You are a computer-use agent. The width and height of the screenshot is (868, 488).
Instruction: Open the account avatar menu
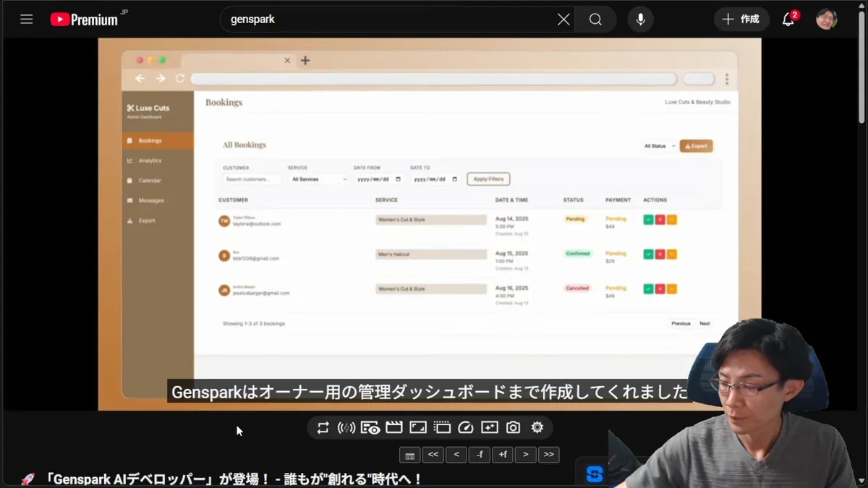(x=827, y=20)
